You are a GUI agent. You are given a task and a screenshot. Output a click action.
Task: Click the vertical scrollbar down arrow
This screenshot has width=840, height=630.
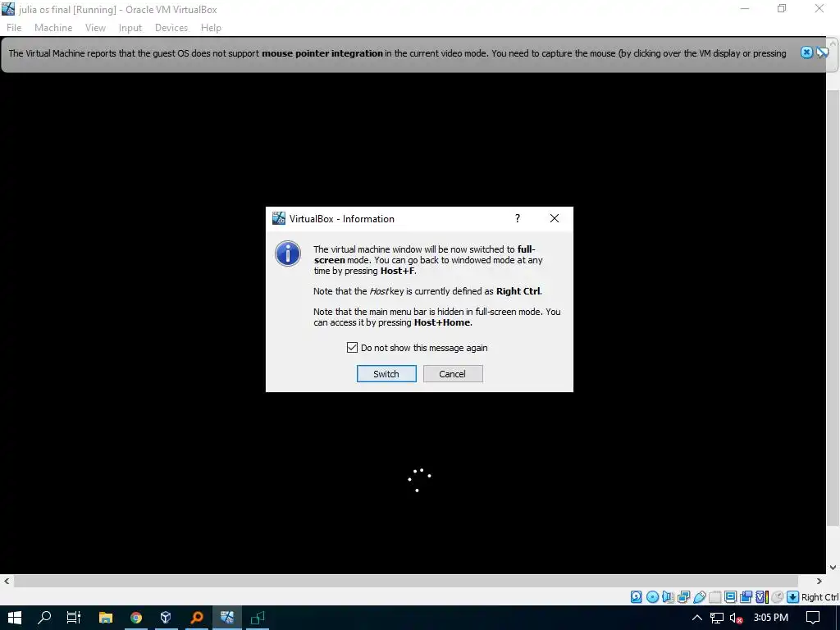pyautogui.click(x=833, y=568)
